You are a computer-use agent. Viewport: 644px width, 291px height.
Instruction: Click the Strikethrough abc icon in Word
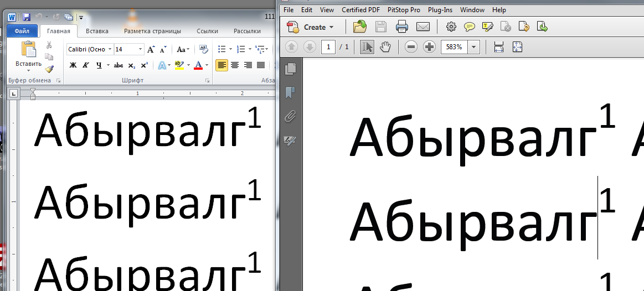119,65
